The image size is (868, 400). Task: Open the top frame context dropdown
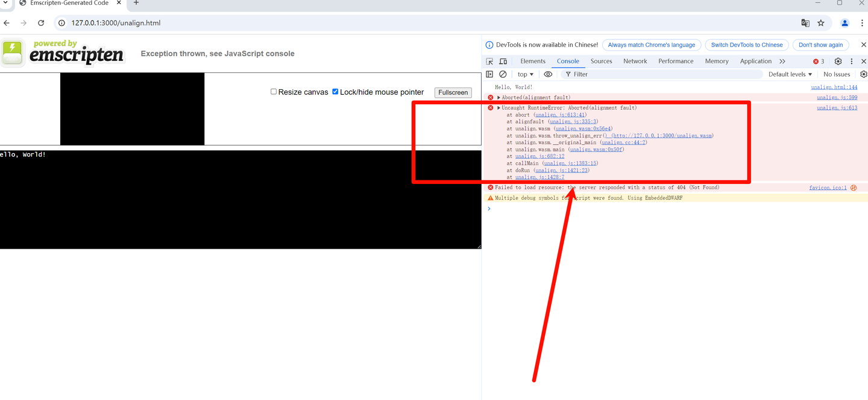pyautogui.click(x=524, y=74)
